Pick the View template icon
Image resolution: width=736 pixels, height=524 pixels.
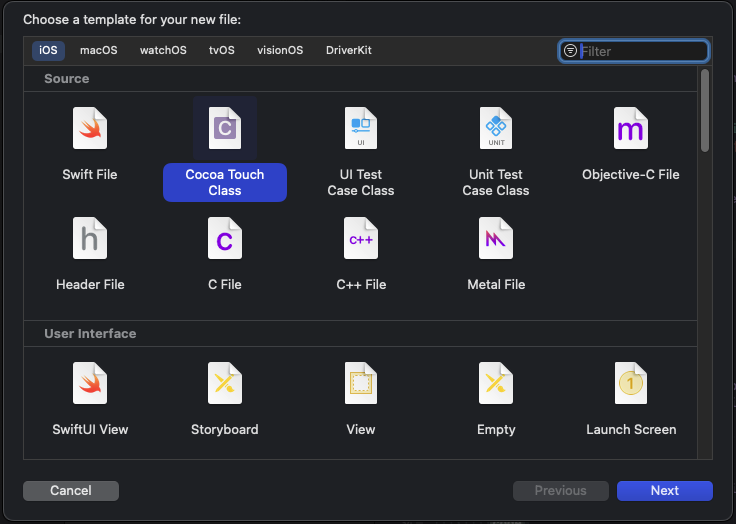pos(360,383)
